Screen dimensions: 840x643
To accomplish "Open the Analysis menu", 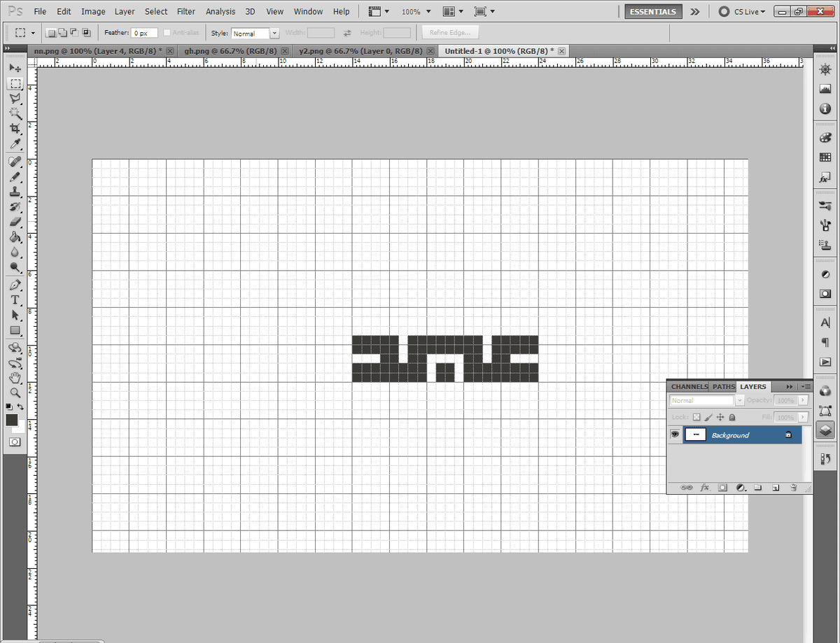I will click(220, 12).
